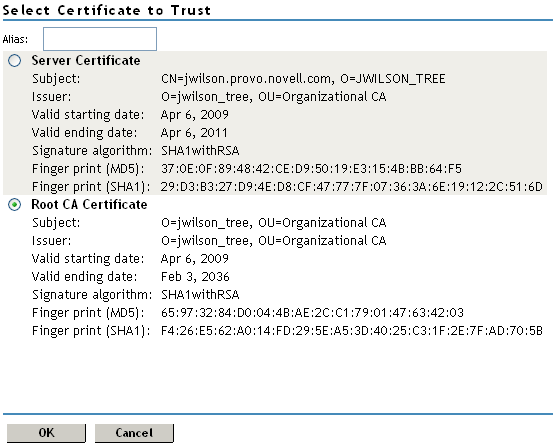Confirm with the OK button
This screenshot has height=444, width=553.
point(46,433)
